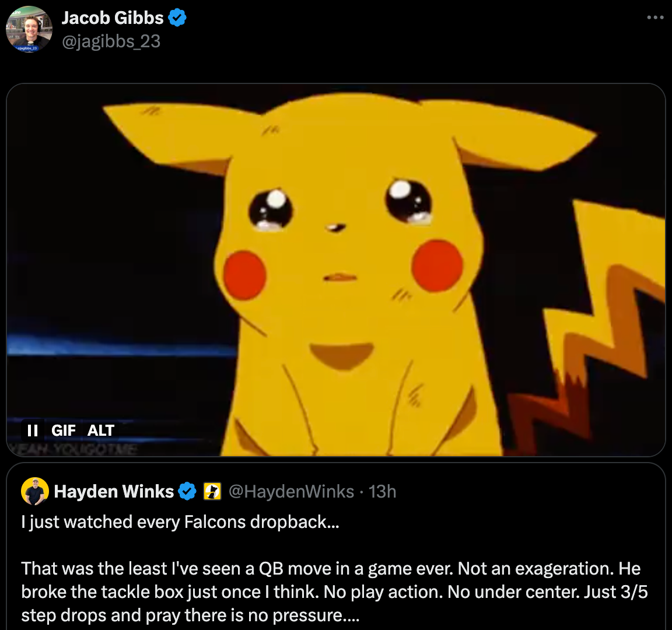Click the 13h timestamp

[382, 492]
